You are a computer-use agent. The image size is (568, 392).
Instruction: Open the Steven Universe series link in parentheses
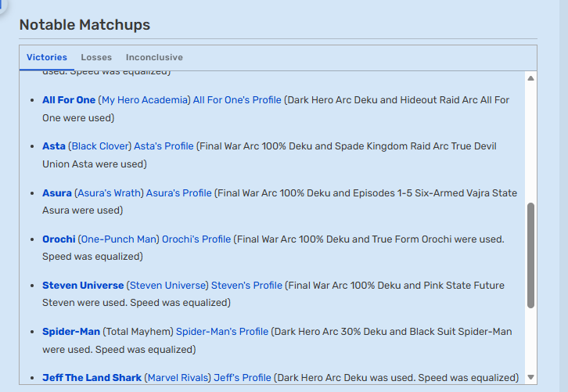[x=167, y=286]
